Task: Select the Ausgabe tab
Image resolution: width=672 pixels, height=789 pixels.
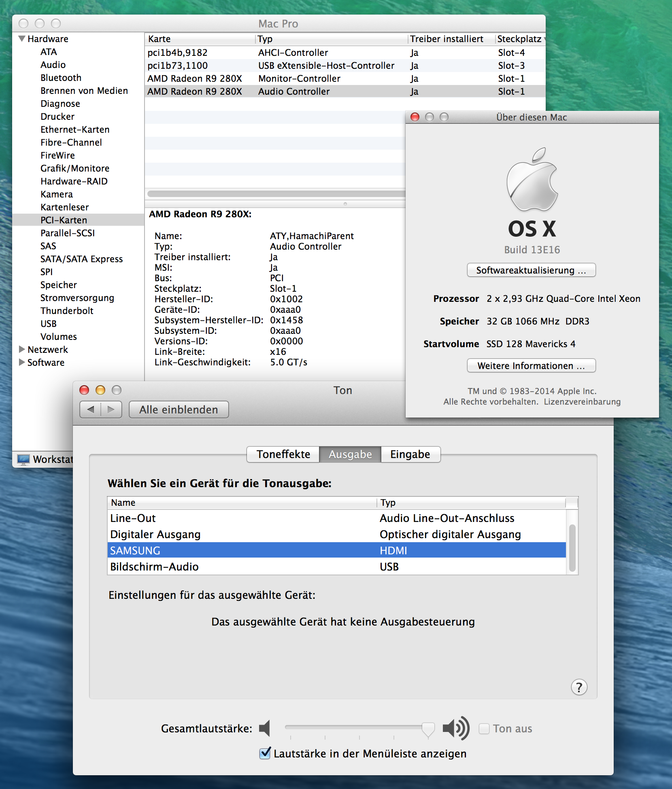Action: tap(350, 454)
